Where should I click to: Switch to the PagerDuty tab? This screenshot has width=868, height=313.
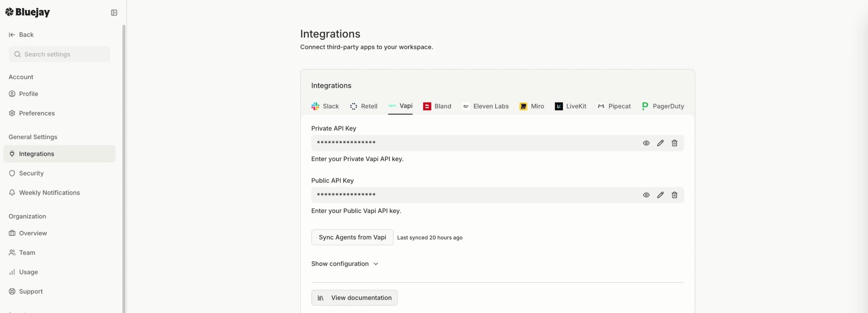(x=663, y=106)
